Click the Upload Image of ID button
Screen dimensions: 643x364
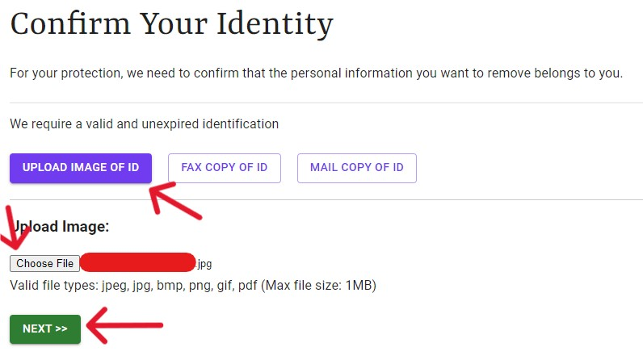(x=81, y=168)
